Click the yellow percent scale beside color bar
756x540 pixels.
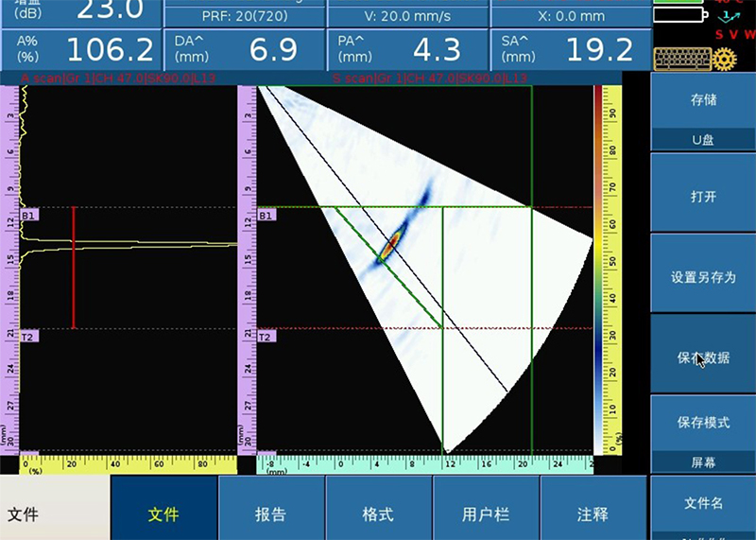coord(612,270)
